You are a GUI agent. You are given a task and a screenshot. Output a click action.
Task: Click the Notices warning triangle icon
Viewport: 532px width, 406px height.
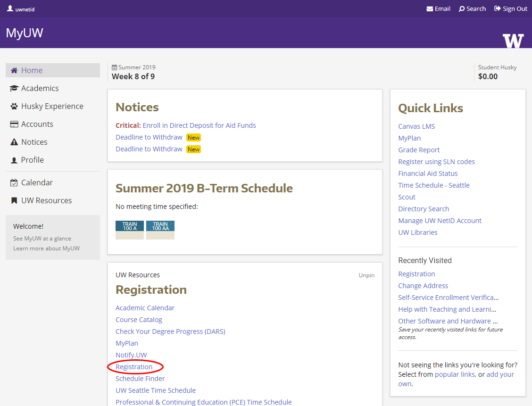tap(14, 142)
